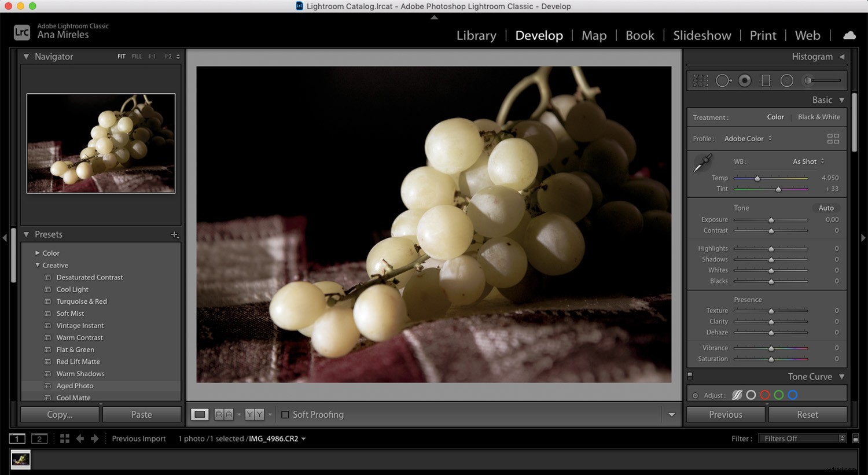Open the Filters Off dropdown
Image resolution: width=868 pixels, height=475 pixels.
pyautogui.click(x=801, y=439)
